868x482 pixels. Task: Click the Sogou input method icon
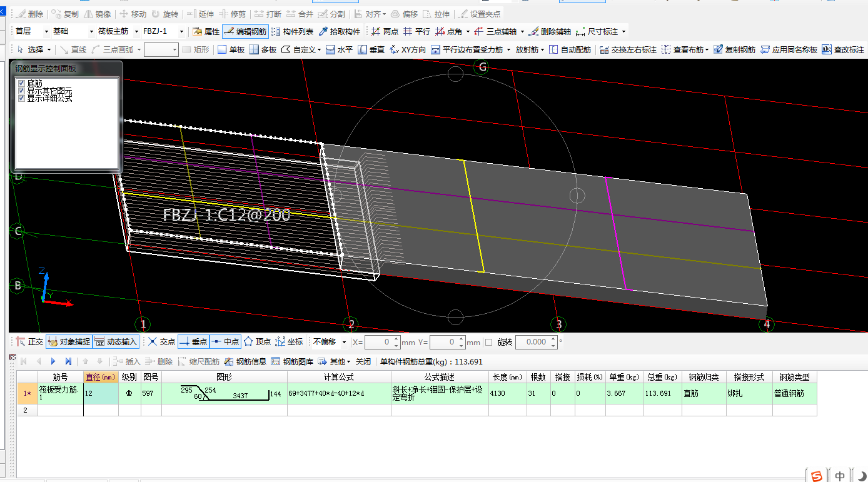click(816, 476)
